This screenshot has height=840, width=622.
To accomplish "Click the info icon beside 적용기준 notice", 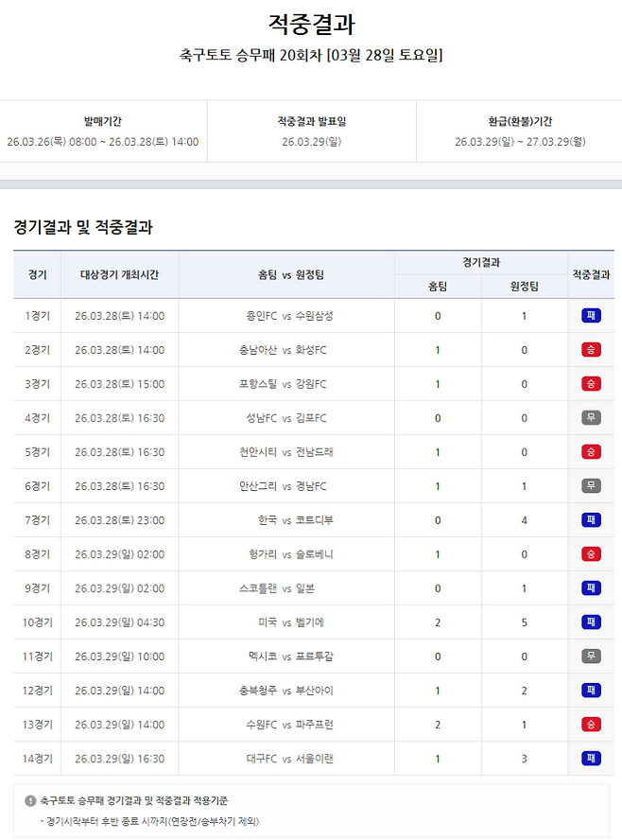I will 30,800.
